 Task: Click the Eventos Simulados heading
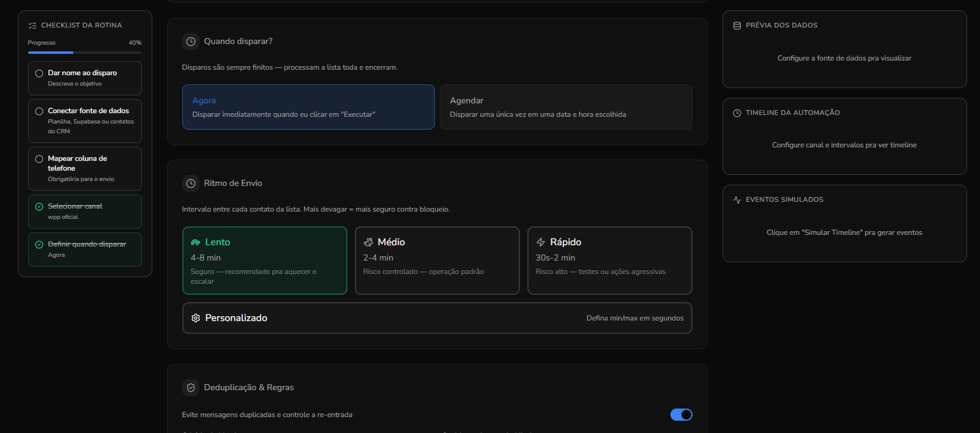[x=784, y=200]
